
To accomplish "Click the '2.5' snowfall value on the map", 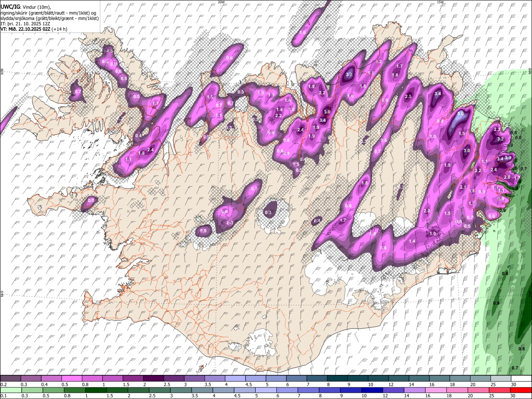I will pyautogui.click(x=408, y=97).
